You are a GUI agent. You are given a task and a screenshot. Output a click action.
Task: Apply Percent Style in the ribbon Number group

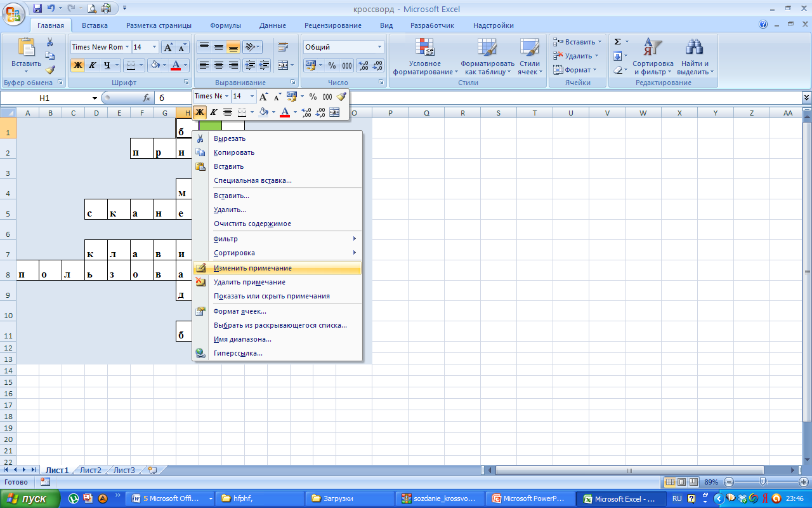click(x=332, y=65)
